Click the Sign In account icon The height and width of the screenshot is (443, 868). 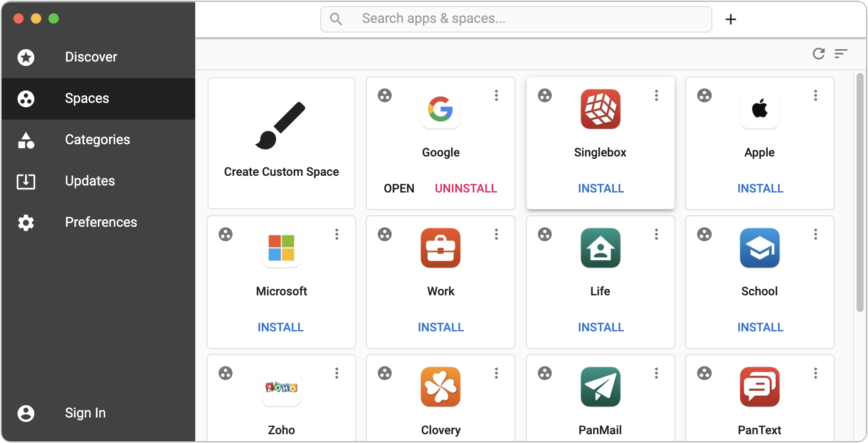[x=26, y=413]
